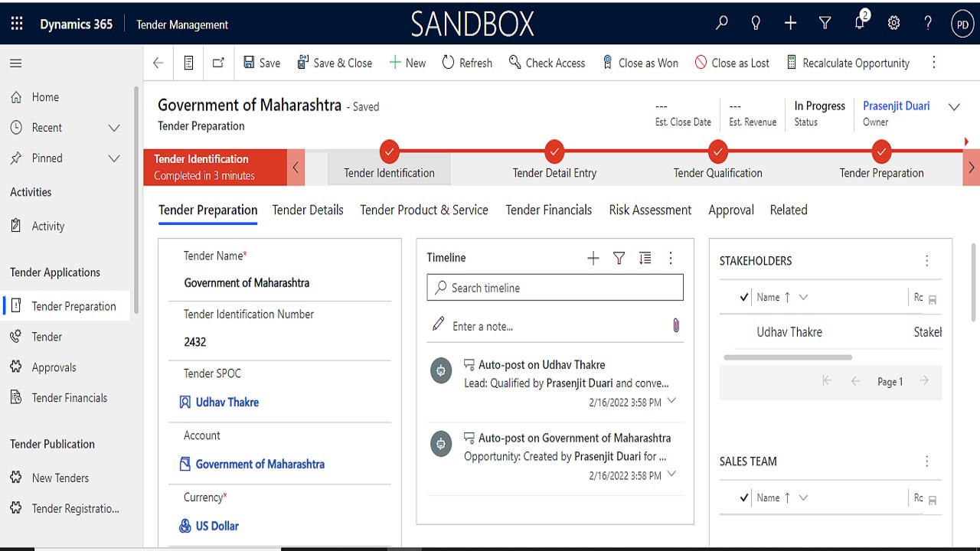980x551 pixels.
Task: Open Home in sidebar
Action: coord(45,97)
